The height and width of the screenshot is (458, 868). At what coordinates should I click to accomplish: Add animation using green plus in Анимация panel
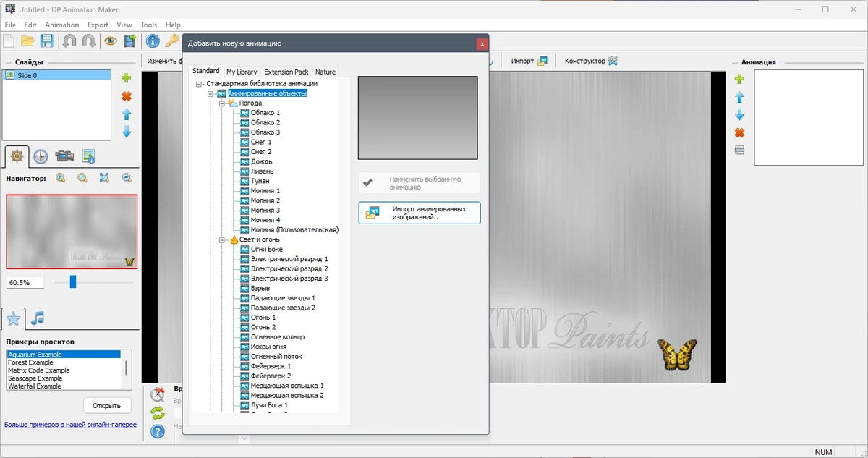pos(739,79)
